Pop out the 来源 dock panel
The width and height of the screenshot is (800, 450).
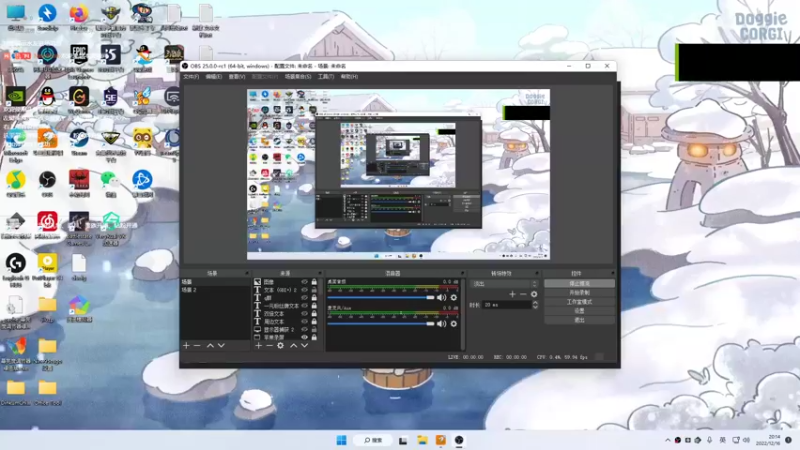[320, 273]
